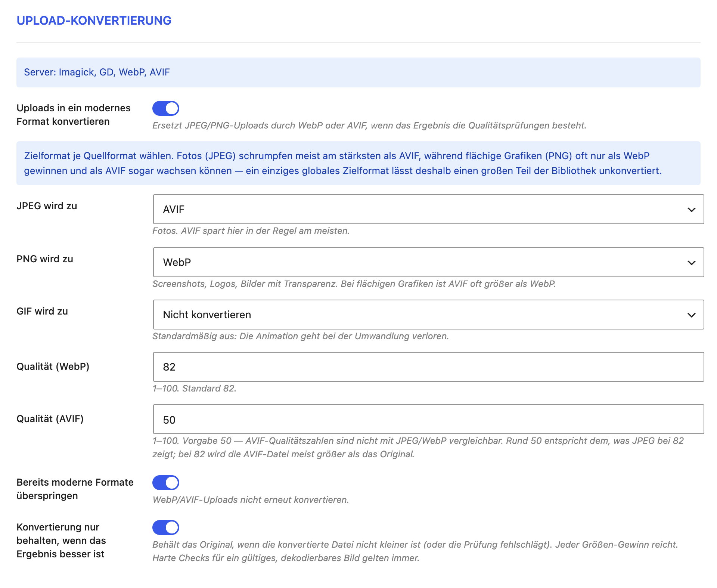Click the JPEG wird zu label

pyautogui.click(x=47, y=206)
